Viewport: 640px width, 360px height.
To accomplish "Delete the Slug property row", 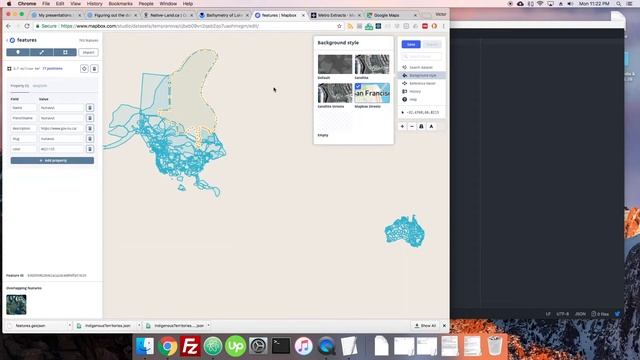I will coord(90,139).
